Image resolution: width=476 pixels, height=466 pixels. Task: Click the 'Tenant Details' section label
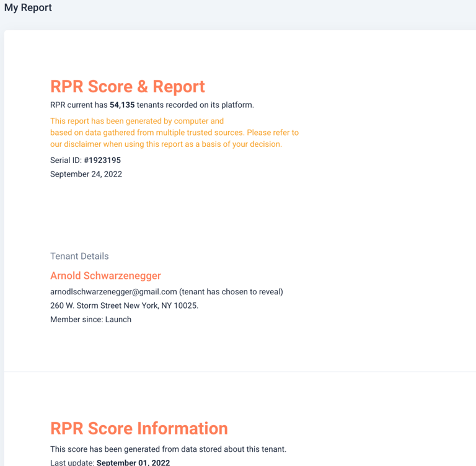coord(79,256)
